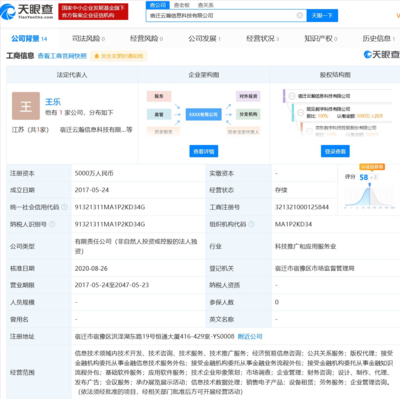Click the orange tag above the score
Screen dimensions: 400x399
pyautogui.click(x=372, y=167)
